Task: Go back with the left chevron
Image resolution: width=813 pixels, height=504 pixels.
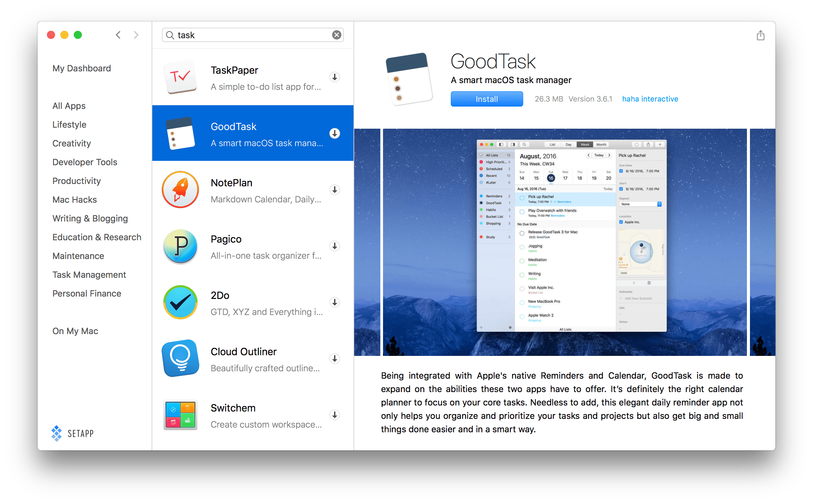Action: pos(118,35)
